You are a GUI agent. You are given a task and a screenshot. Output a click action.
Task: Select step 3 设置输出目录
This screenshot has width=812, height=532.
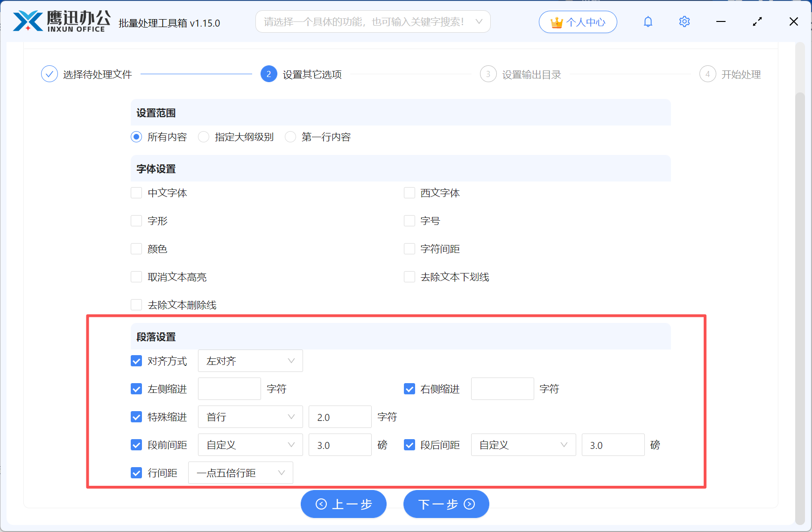click(521, 74)
